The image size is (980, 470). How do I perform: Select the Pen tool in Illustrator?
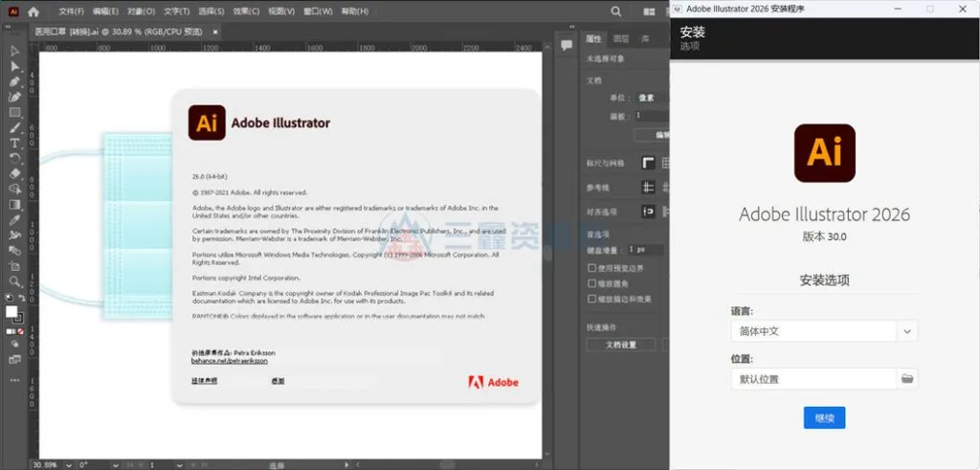(14, 82)
